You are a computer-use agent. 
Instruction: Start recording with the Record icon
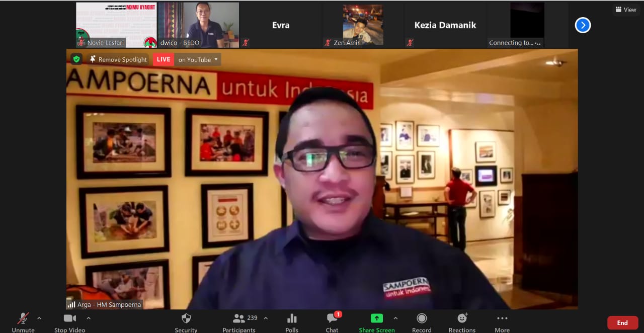coord(422,318)
